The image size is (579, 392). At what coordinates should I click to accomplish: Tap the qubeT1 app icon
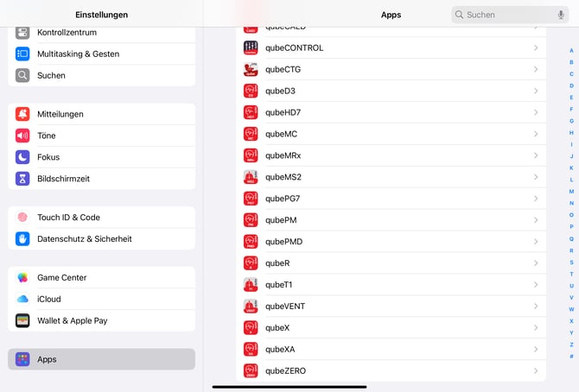click(251, 285)
